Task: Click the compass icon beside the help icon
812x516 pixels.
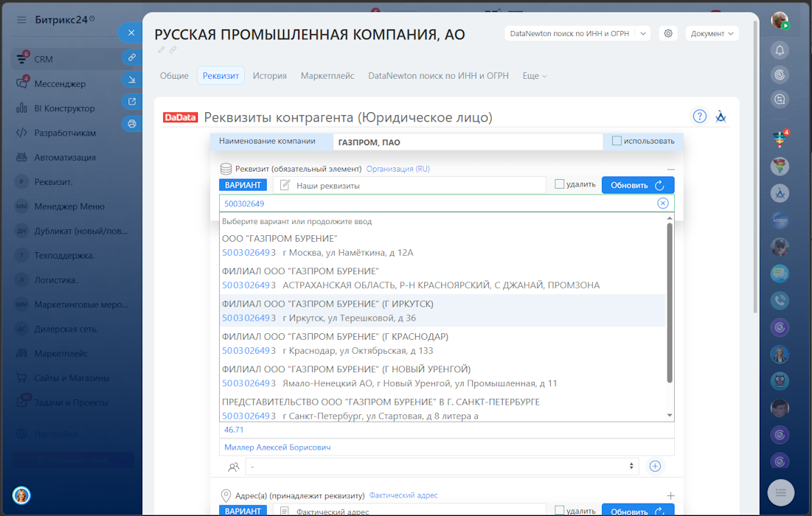Action: click(x=721, y=116)
